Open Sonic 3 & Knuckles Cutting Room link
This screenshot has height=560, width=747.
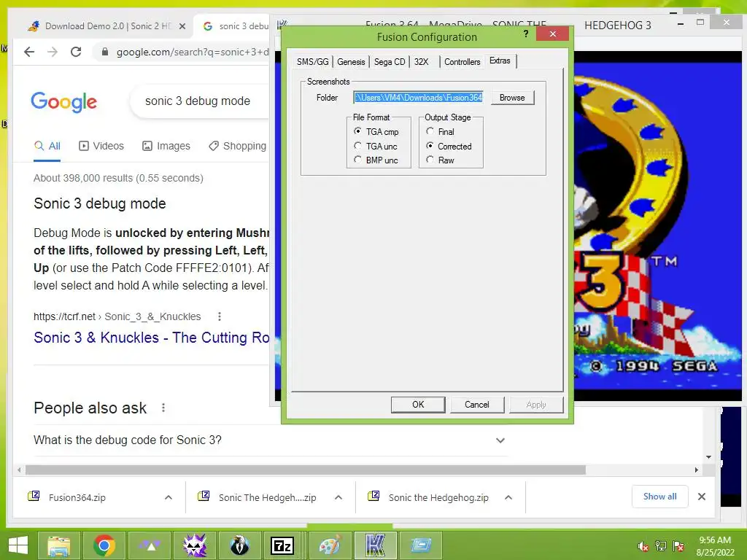coord(152,338)
